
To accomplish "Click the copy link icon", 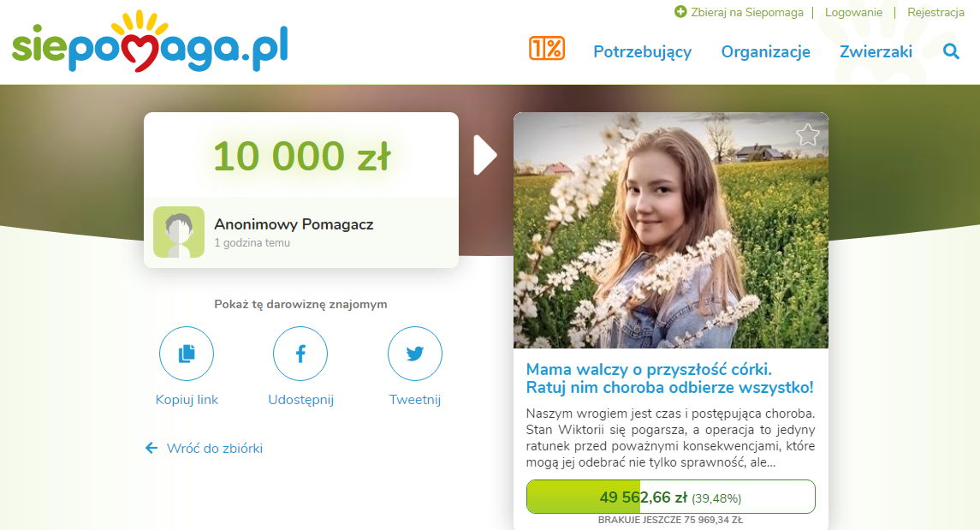I will point(187,353).
